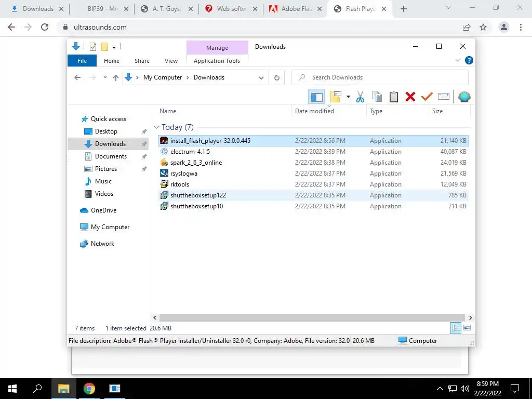Click the Chrome icon on the taskbar
This screenshot has width=532, height=399.
[x=89, y=389]
